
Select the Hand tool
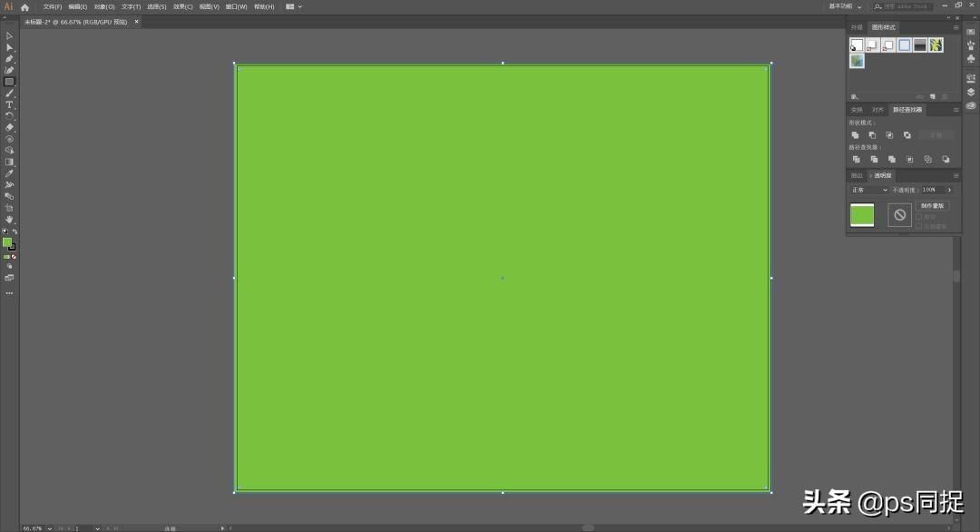coord(9,220)
